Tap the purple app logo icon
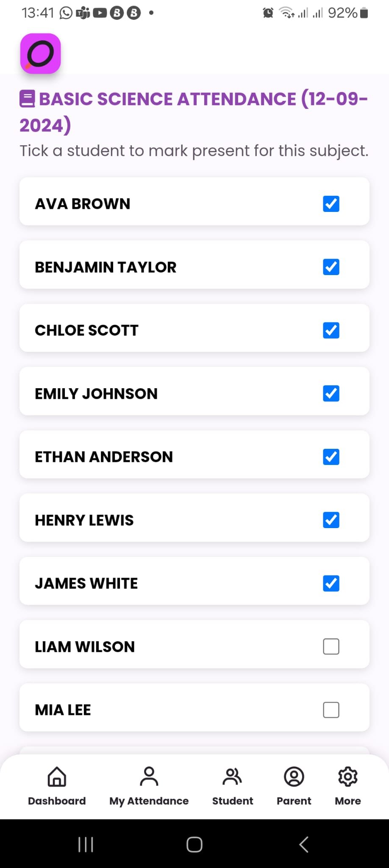The width and height of the screenshot is (389, 868). (x=40, y=53)
